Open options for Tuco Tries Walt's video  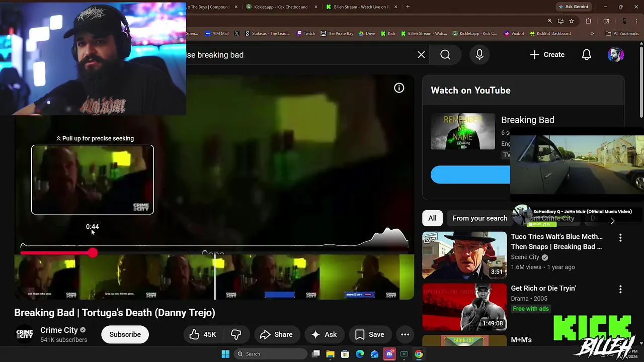620,237
